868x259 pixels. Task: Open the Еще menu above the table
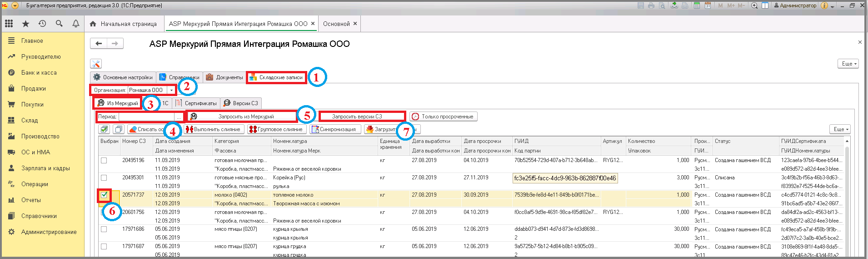[x=839, y=129]
